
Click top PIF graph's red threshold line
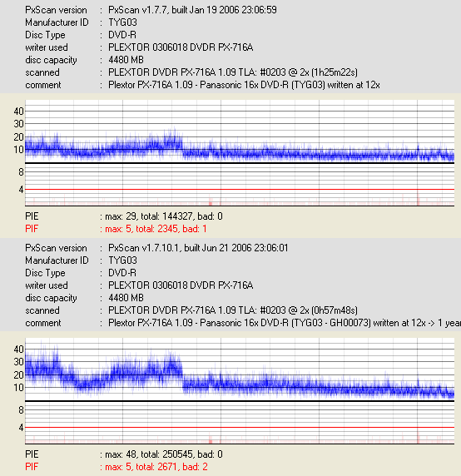[x=240, y=189]
